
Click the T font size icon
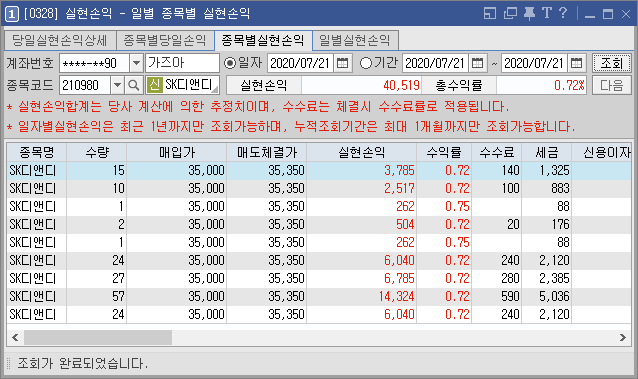(546, 13)
